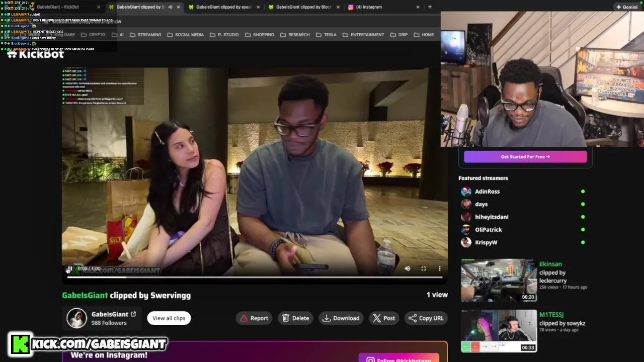Image resolution: width=644 pixels, height=362 pixels.
Task: Open hiheyitsdani in featured streamers
Action: coord(492,217)
